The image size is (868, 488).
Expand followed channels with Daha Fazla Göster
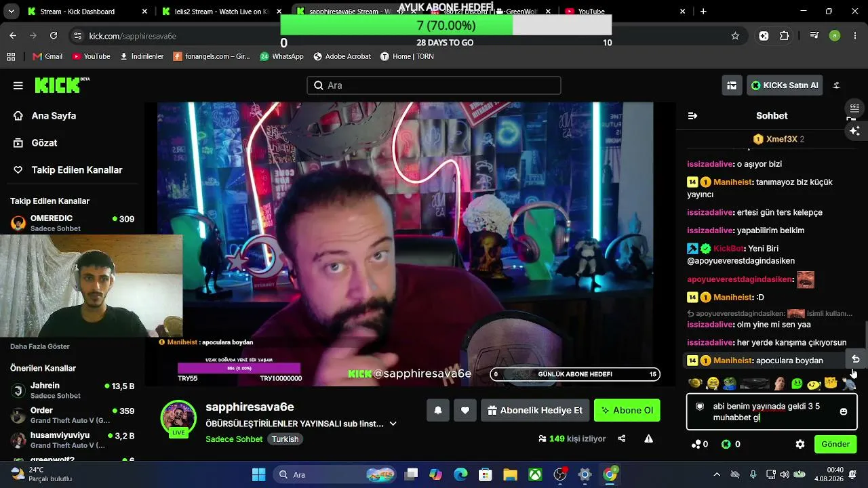(x=40, y=346)
